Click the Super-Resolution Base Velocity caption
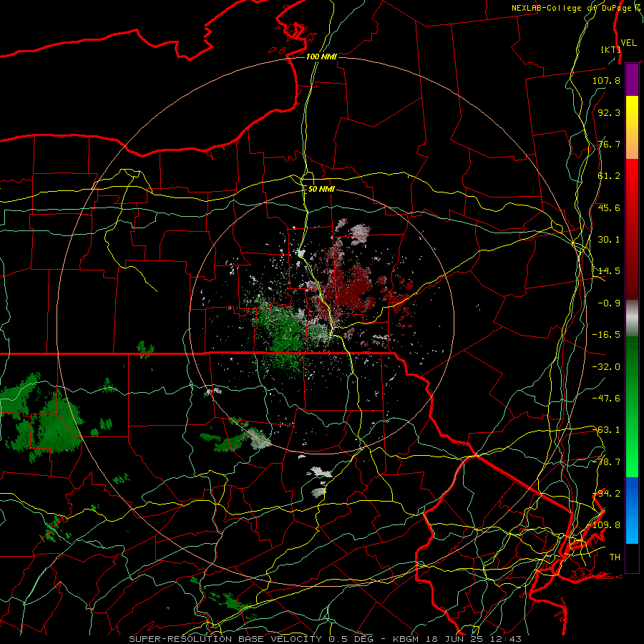Screen dimensions: 644x644 click(326, 639)
